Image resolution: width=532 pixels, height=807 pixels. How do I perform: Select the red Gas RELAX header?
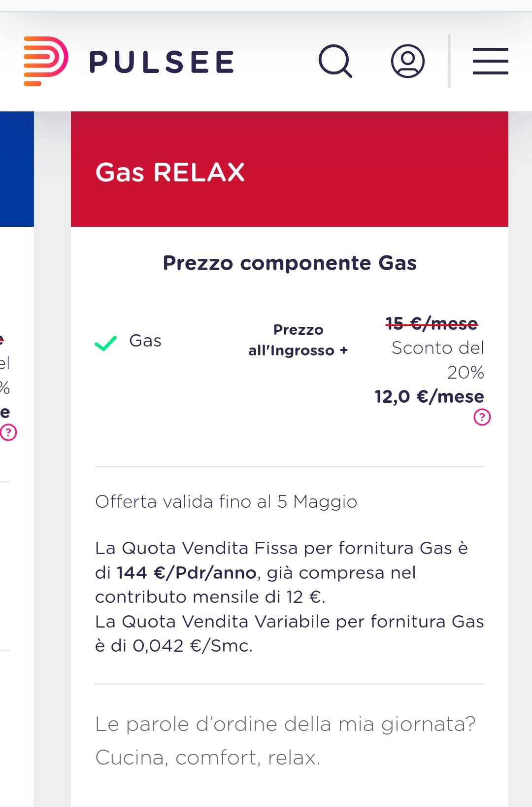(x=289, y=169)
